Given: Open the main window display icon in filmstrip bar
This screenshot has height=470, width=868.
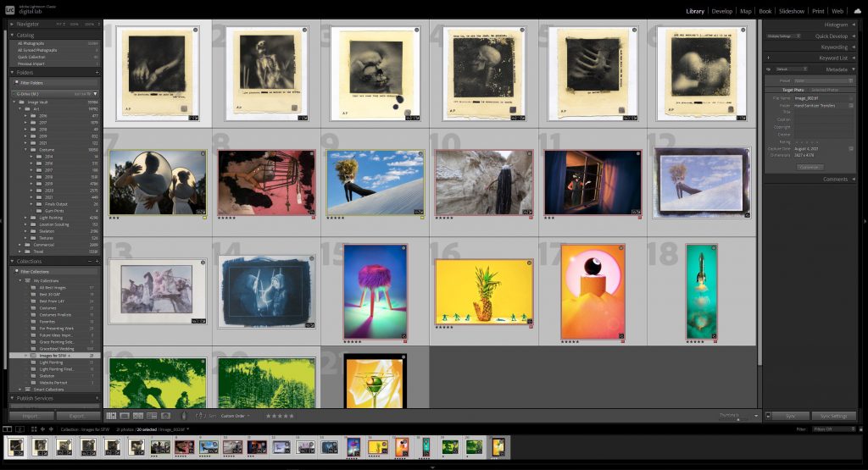Looking at the screenshot, I should pyautogui.click(x=7, y=429).
